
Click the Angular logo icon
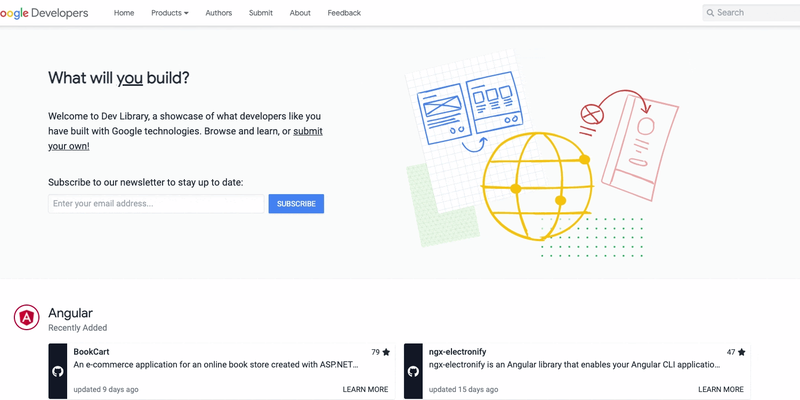click(x=27, y=317)
